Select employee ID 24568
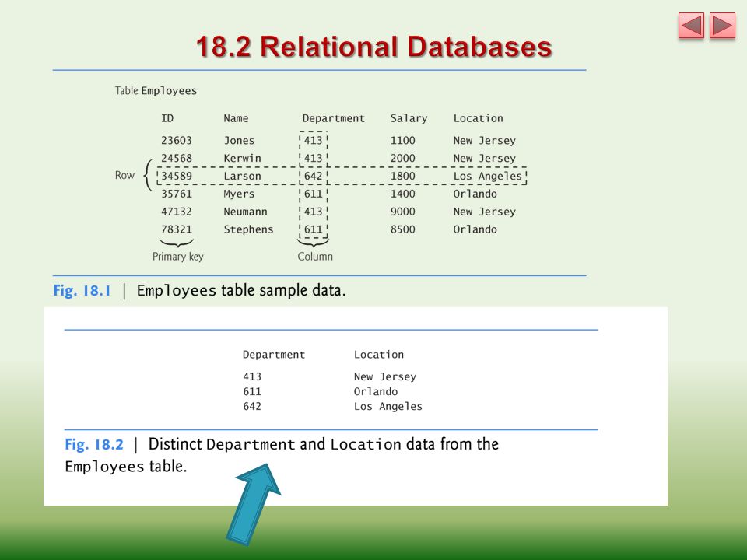The image size is (747, 560). point(177,158)
